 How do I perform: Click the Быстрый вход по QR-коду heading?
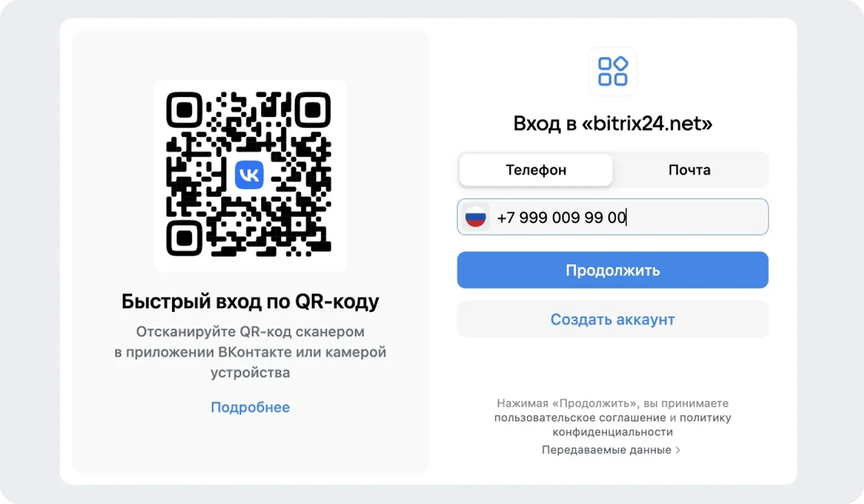pyautogui.click(x=250, y=301)
